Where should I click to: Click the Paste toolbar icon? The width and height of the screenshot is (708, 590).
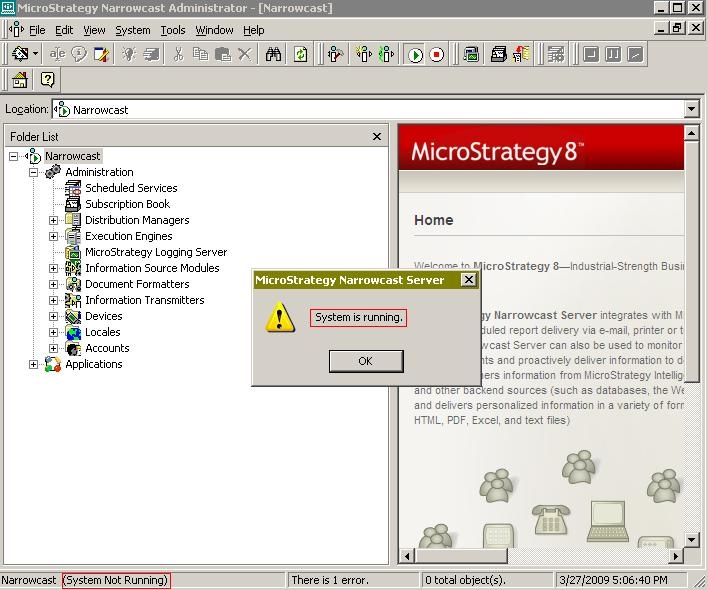(223, 54)
